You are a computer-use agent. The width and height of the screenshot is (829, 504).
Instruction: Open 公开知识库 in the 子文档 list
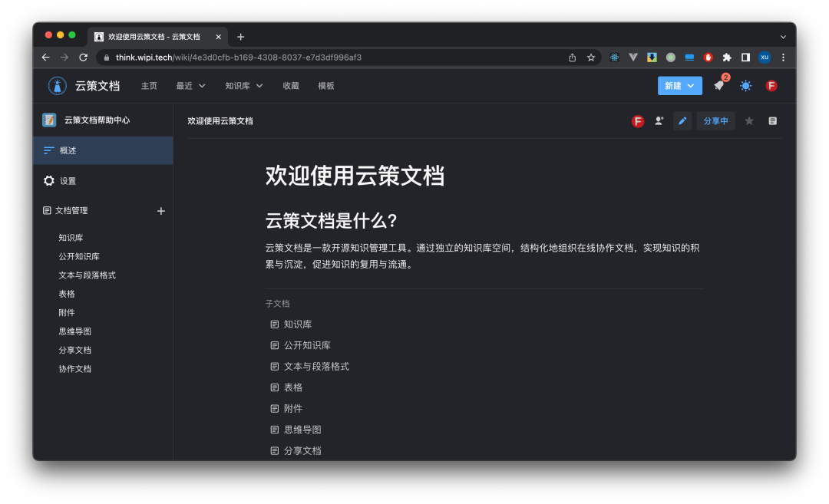tap(307, 345)
